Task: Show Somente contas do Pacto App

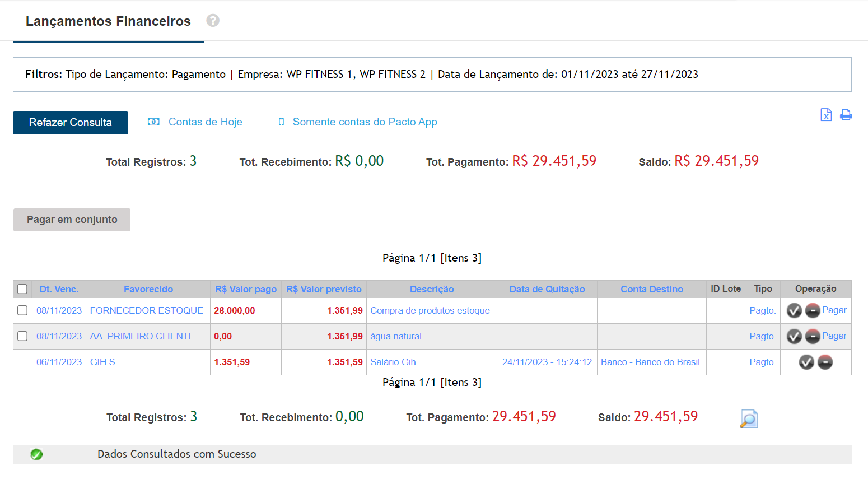Action: pyautogui.click(x=365, y=122)
